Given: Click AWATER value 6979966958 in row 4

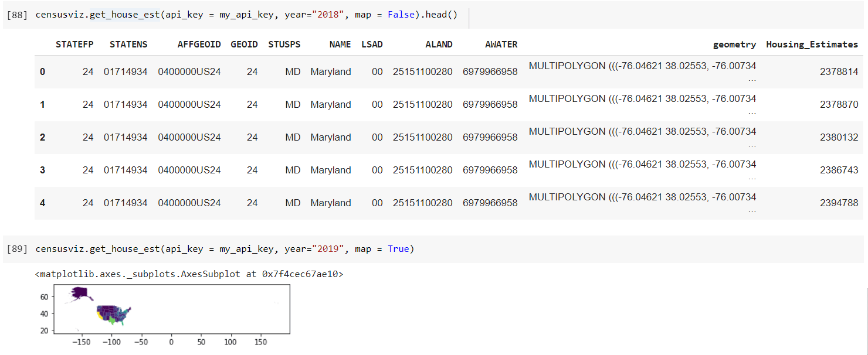Looking at the screenshot, I should coord(490,203).
